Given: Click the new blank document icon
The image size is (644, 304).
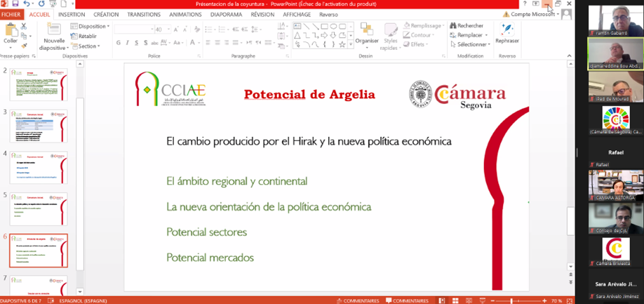Looking at the screenshot, I should [x=65, y=4].
